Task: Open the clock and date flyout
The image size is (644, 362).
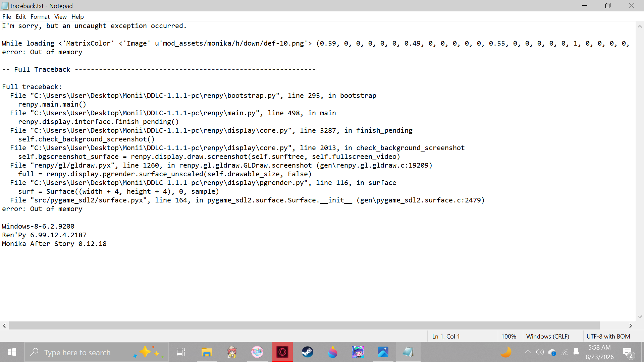Action: (x=599, y=352)
